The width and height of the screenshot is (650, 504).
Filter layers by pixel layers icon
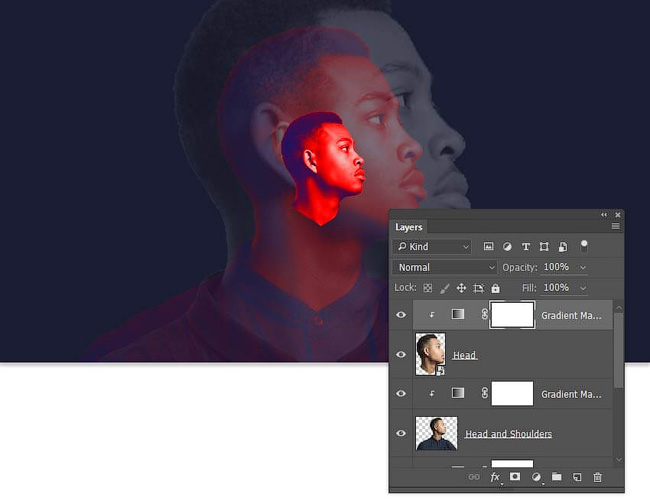pos(488,247)
